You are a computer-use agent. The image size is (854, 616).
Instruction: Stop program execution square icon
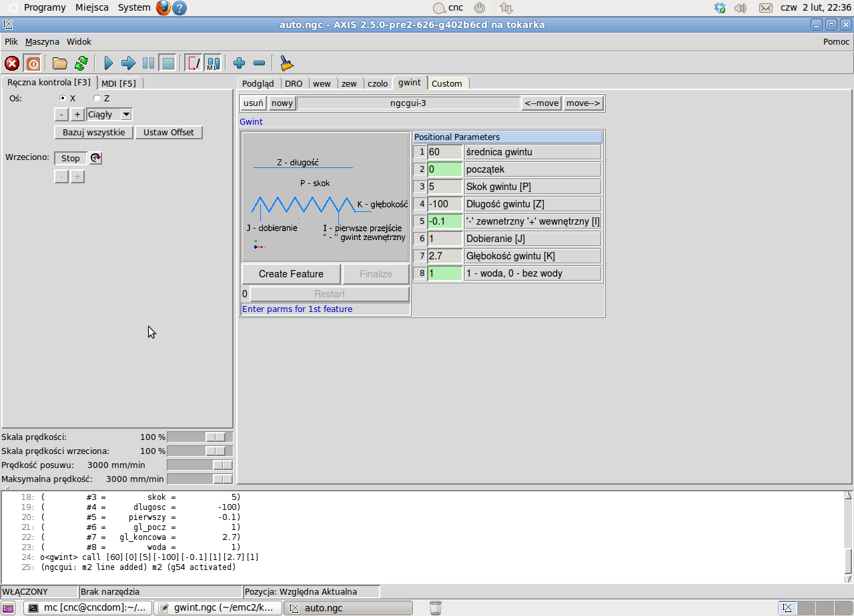[x=168, y=63]
